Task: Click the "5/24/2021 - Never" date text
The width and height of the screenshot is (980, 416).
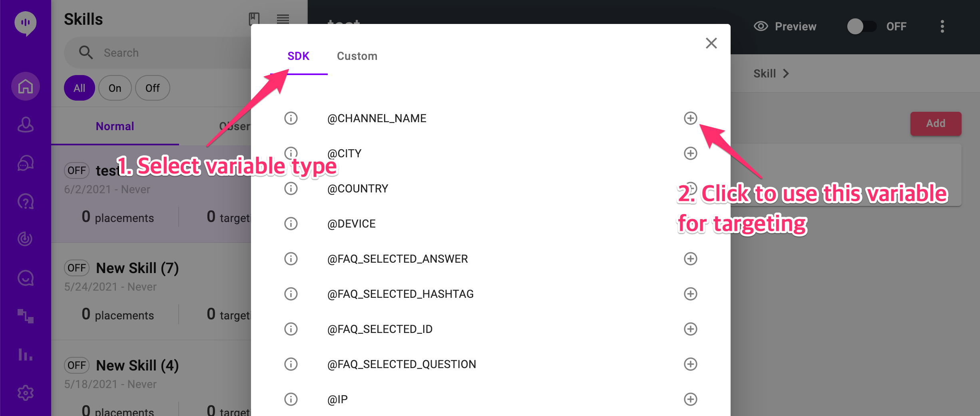Action: (x=110, y=287)
